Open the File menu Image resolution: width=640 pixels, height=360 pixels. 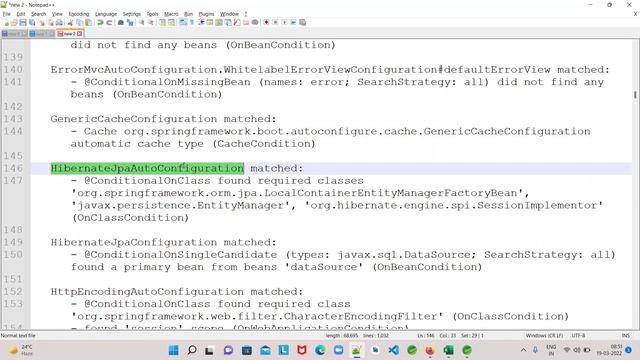(x=7, y=14)
